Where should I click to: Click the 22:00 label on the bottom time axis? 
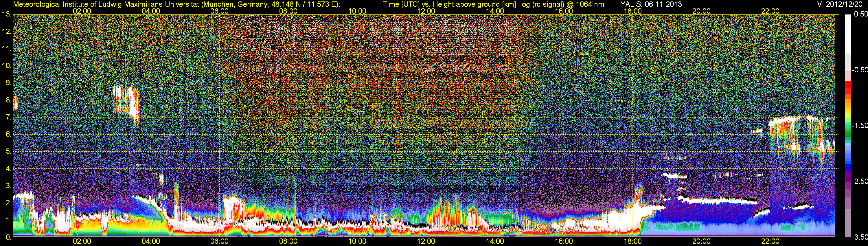[770, 242]
